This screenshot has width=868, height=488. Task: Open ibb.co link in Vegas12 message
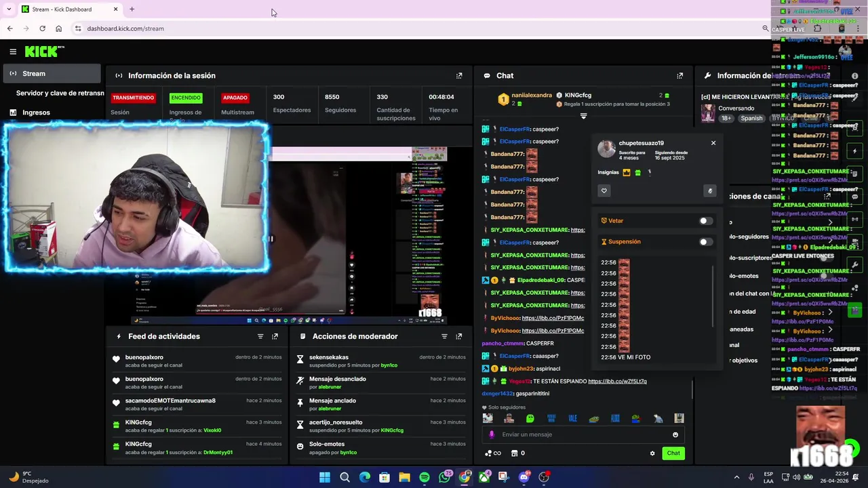[617, 382]
